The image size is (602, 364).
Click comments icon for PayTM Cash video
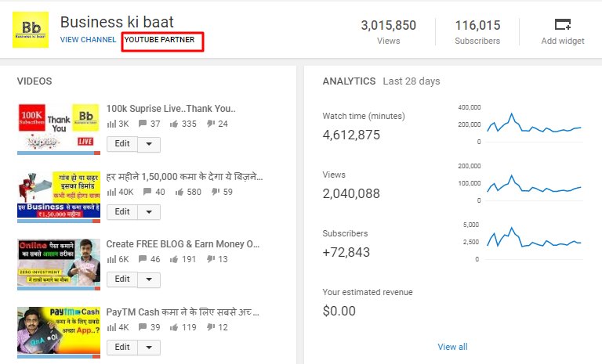click(143, 326)
